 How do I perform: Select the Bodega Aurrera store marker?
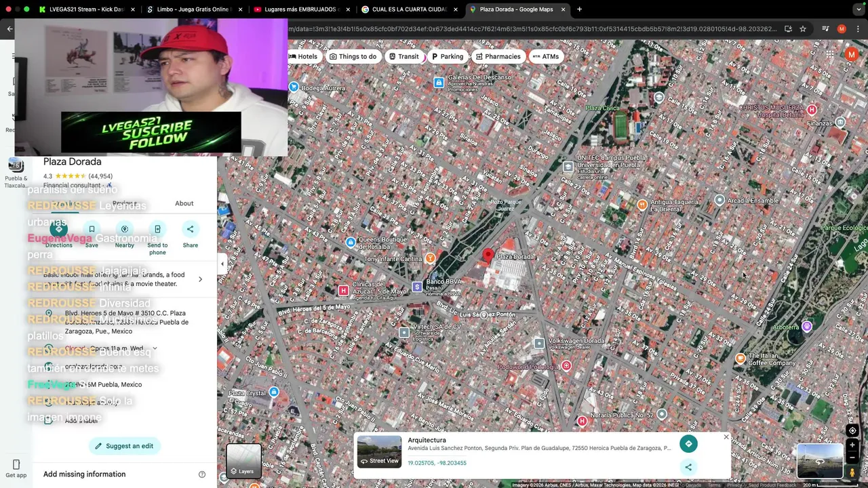click(294, 87)
